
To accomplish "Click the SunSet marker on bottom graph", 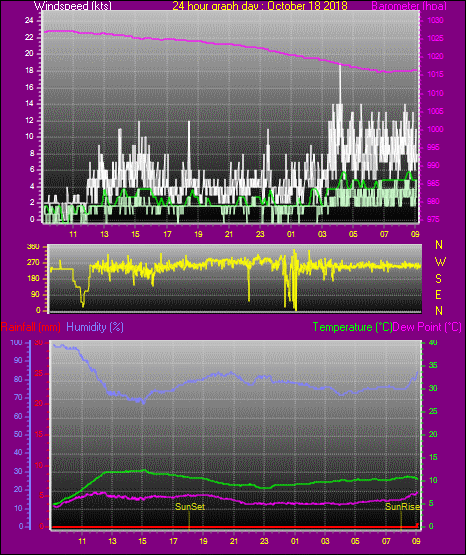I will (x=190, y=507).
